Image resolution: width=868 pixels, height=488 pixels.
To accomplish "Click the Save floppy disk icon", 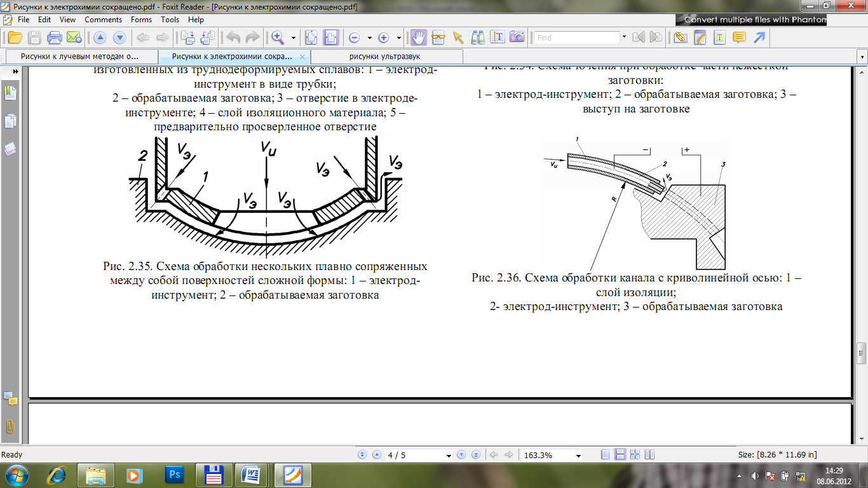I will [34, 37].
